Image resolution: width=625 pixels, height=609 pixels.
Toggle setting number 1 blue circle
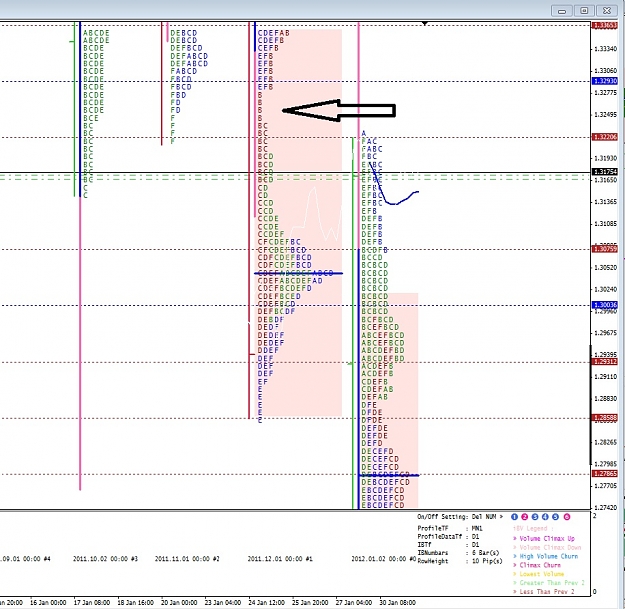[514, 517]
